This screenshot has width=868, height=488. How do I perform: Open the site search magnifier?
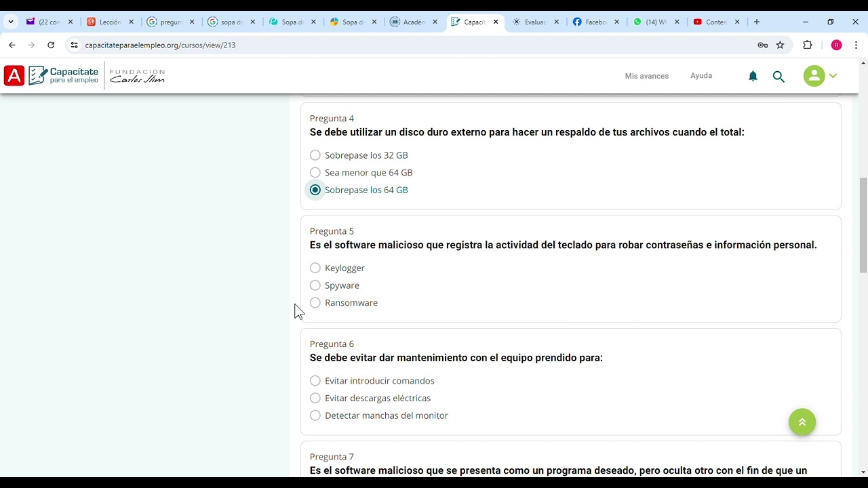coord(778,77)
